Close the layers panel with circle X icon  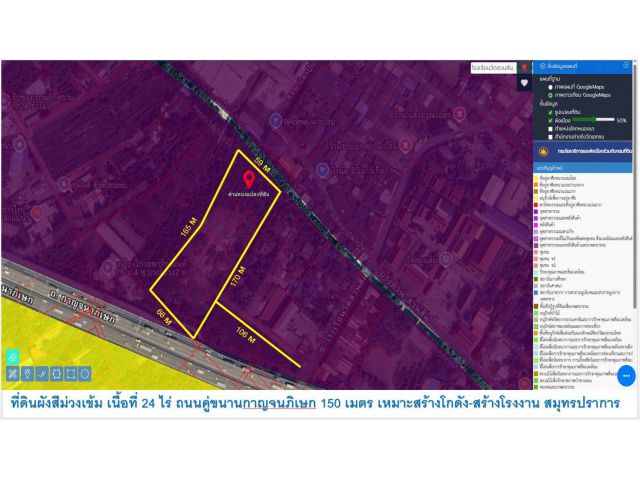pos(626,65)
